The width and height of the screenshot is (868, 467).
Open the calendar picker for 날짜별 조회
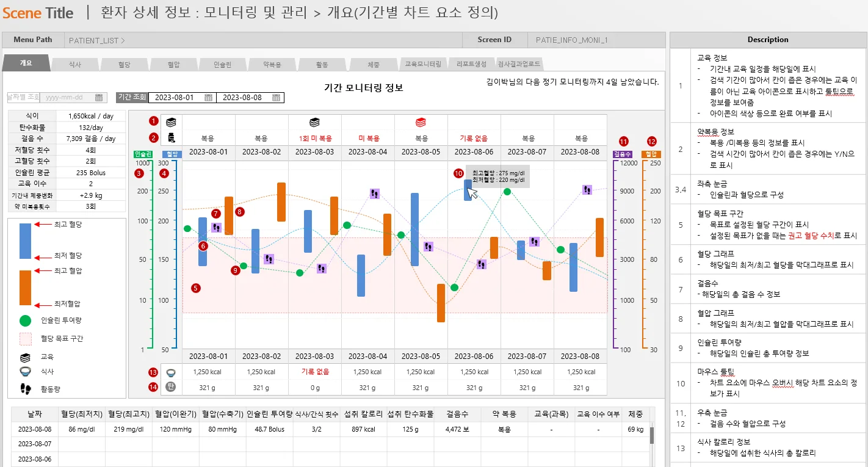click(x=98, y=98)
